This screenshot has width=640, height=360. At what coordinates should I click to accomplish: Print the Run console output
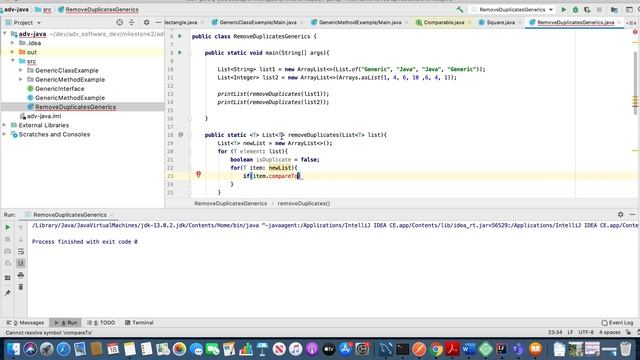[x=21, y=276]
